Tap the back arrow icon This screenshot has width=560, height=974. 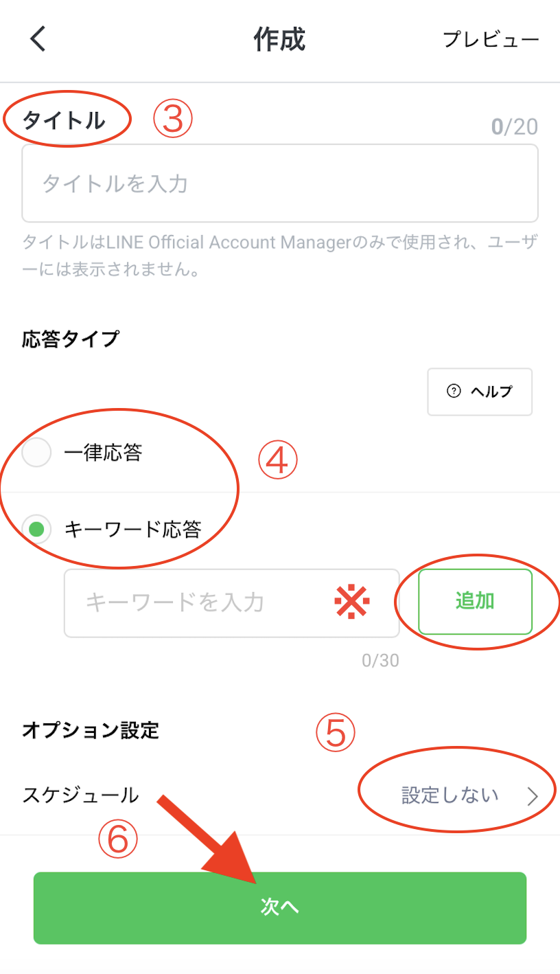(38, 39)
